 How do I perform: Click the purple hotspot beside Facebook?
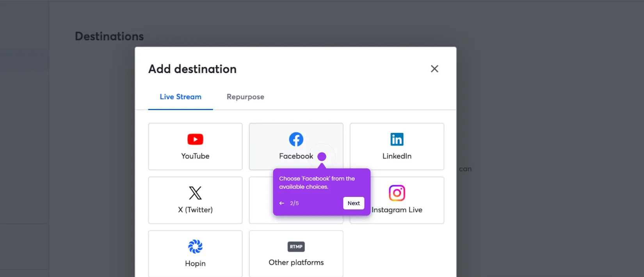tap(322, 157)
